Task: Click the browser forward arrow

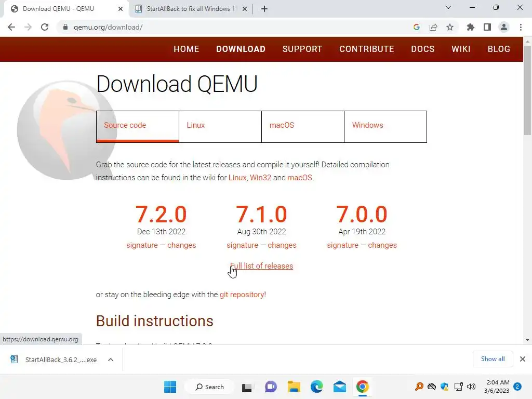Action: (28, 27)
